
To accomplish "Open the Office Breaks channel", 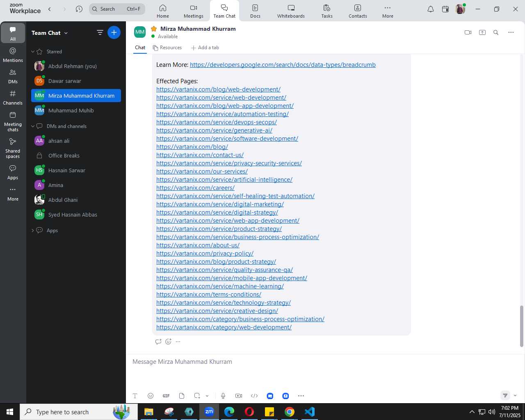I will click(76, 155).
